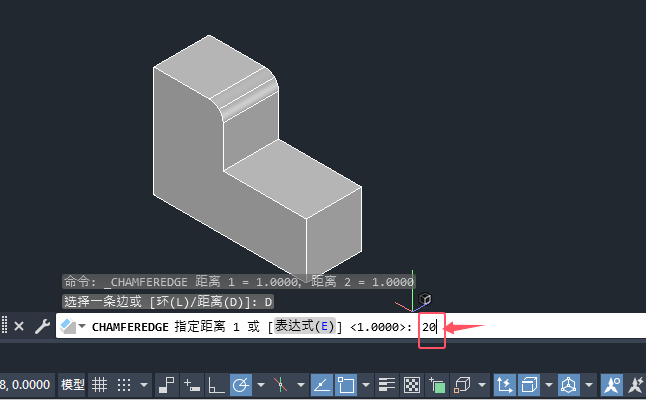Close the command line with X

19,326
